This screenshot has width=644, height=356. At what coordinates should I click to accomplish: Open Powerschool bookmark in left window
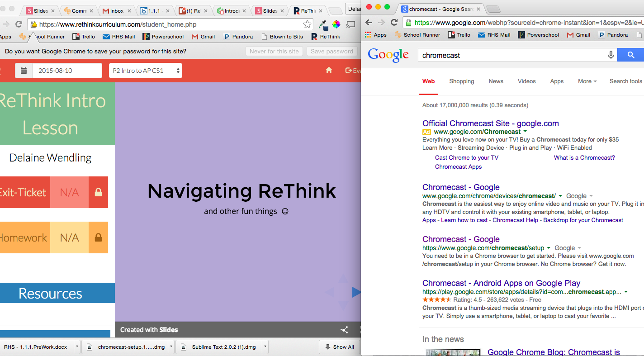[x=163, y=37]
